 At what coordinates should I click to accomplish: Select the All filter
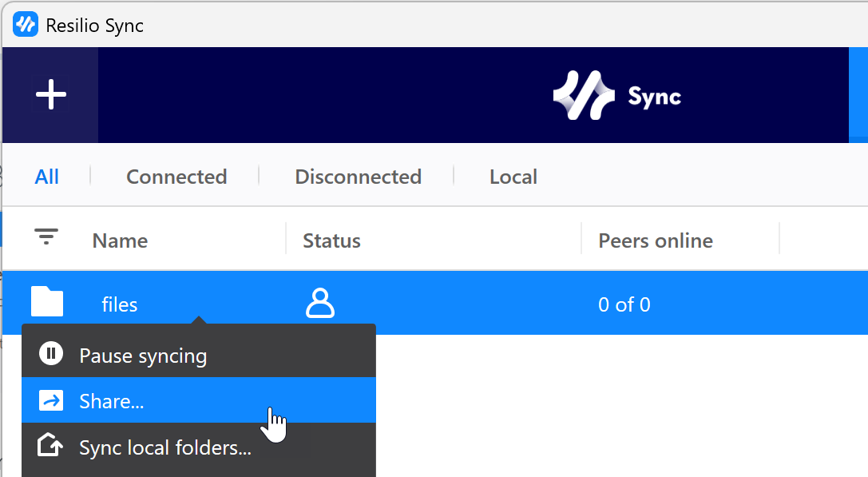click(x=47, y=177)
